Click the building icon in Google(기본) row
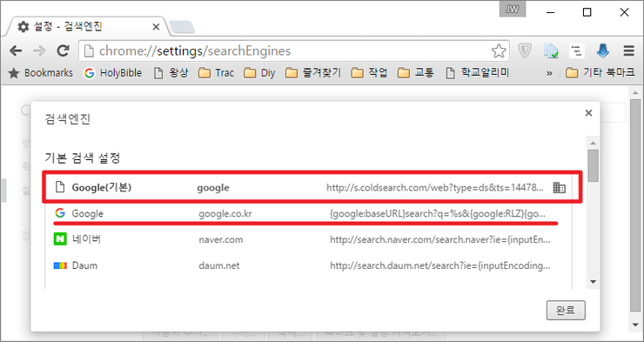The height and width of the screenshot is (342, 644). pyautogui.click(x=559, y=188)
